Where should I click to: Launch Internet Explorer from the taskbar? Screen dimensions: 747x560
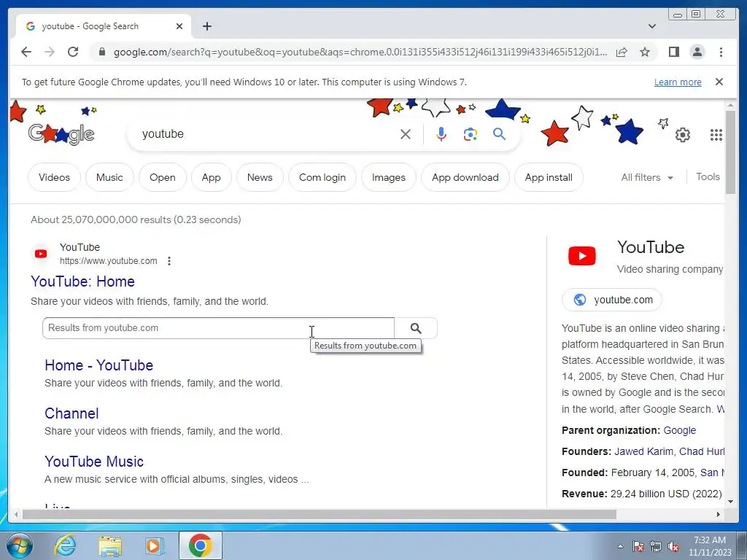[65, 545]
